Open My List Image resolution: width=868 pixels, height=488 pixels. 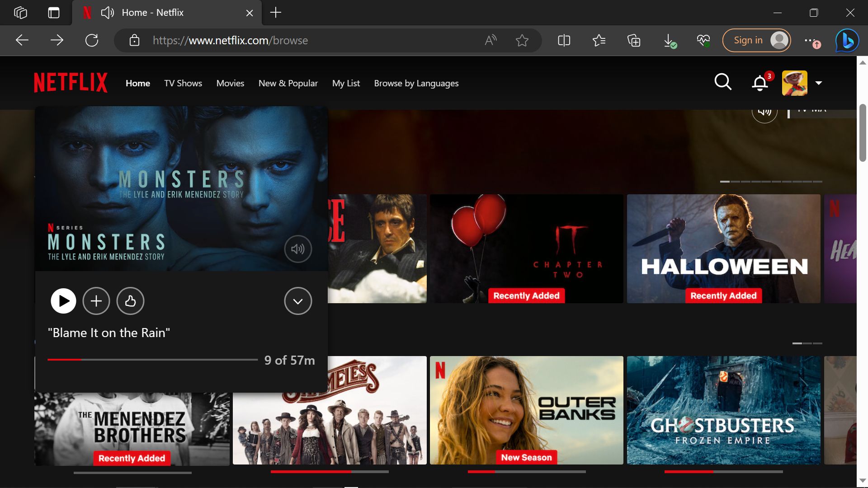(346, 83)
